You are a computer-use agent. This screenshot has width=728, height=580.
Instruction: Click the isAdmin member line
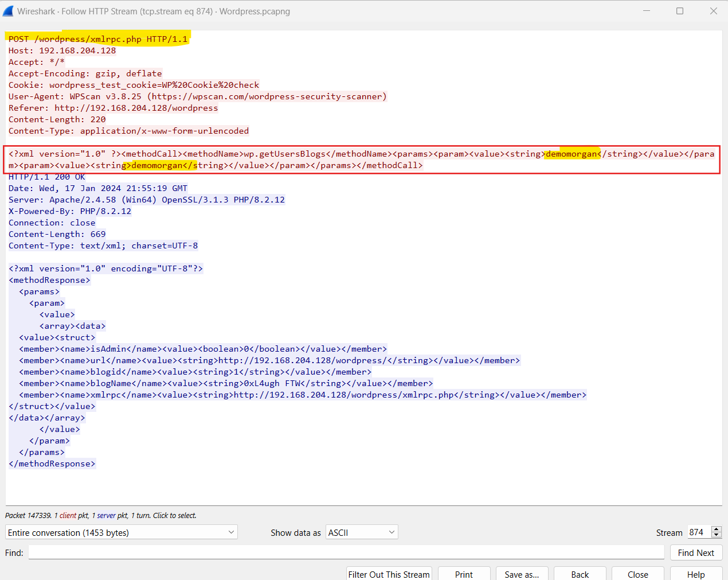pyautogui.click(x=203, y=349)
